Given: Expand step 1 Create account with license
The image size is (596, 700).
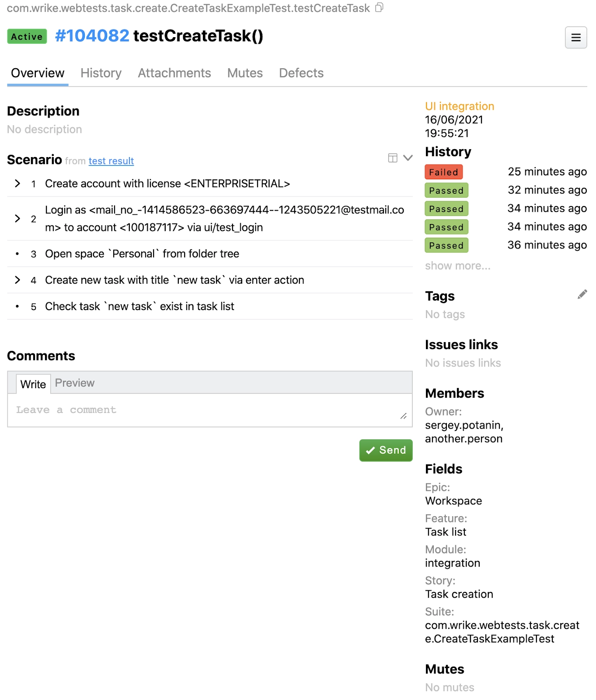Looking at the screenshot, I should (x=17, y=184).
